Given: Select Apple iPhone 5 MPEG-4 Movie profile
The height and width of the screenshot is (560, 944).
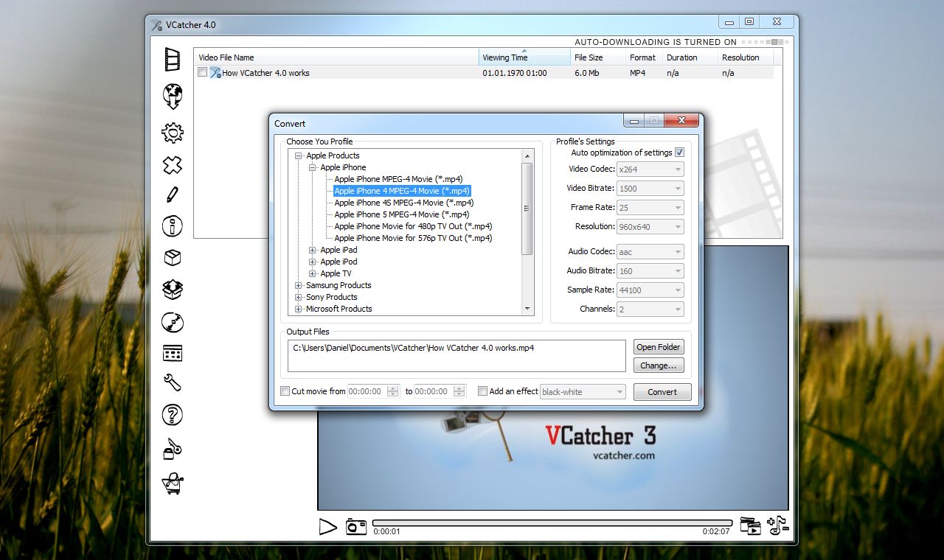Looking at the screenshot, I should coord(401,214).
